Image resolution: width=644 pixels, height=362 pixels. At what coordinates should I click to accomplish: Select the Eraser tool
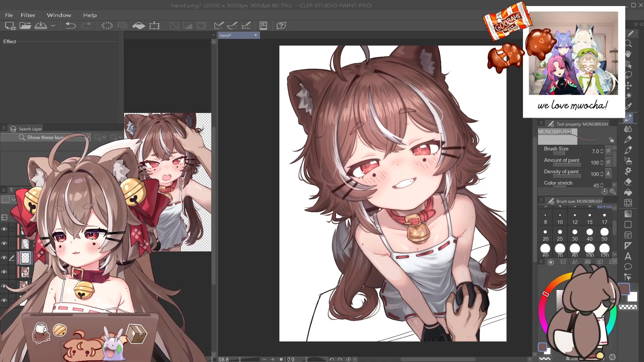pos(628,182)
